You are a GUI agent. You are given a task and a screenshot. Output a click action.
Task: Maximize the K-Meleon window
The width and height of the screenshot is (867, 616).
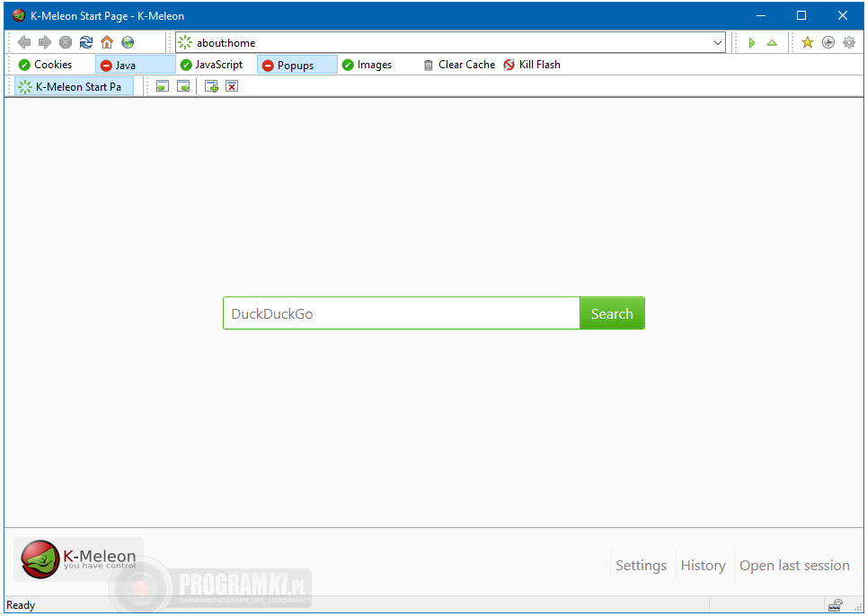(801, 15)
